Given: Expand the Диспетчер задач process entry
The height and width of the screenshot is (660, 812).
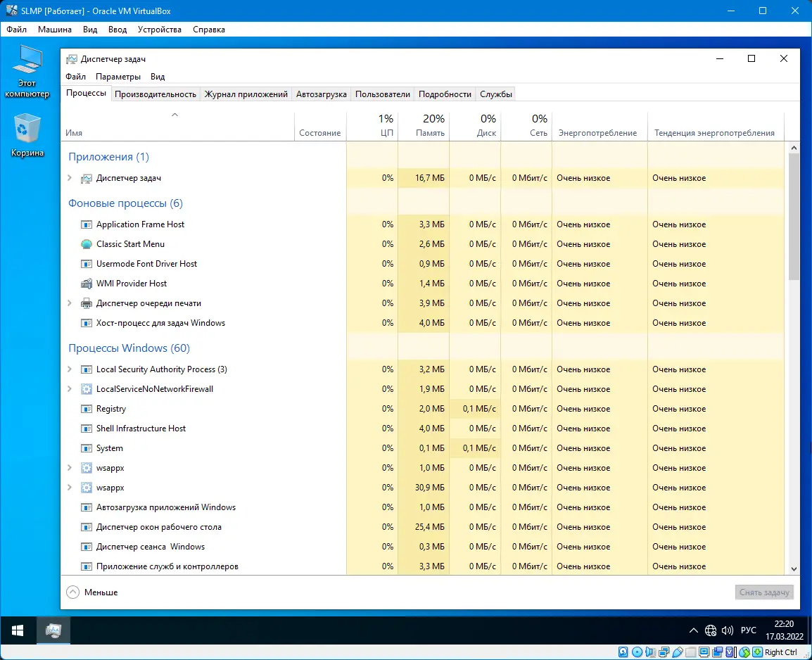Looking at the screenshot, I should point(69,178).
